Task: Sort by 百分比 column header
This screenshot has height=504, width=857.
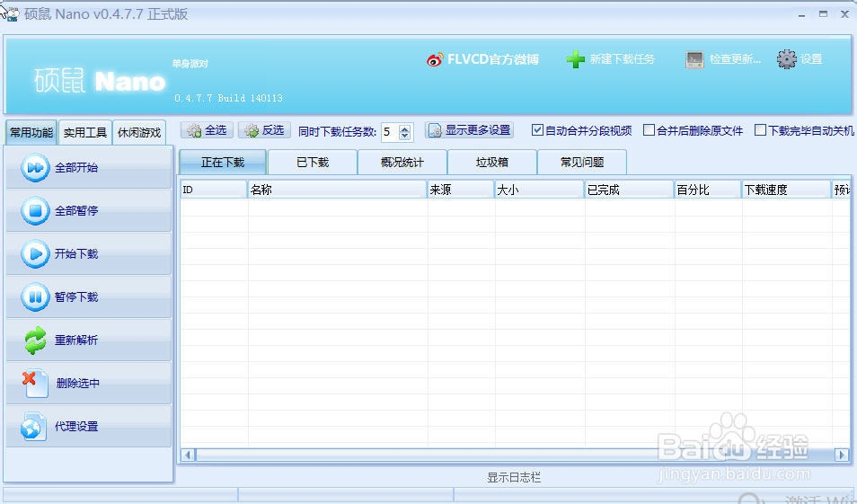Action: [x=708, y=190]
